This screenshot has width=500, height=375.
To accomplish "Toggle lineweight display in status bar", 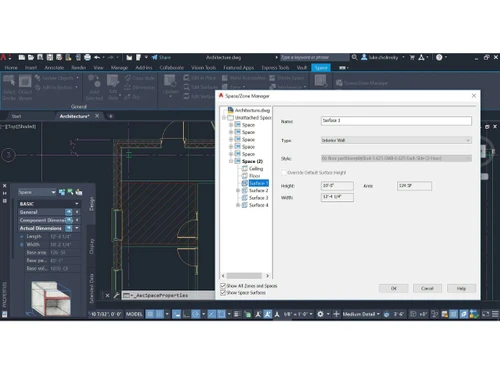I will 237,314.
